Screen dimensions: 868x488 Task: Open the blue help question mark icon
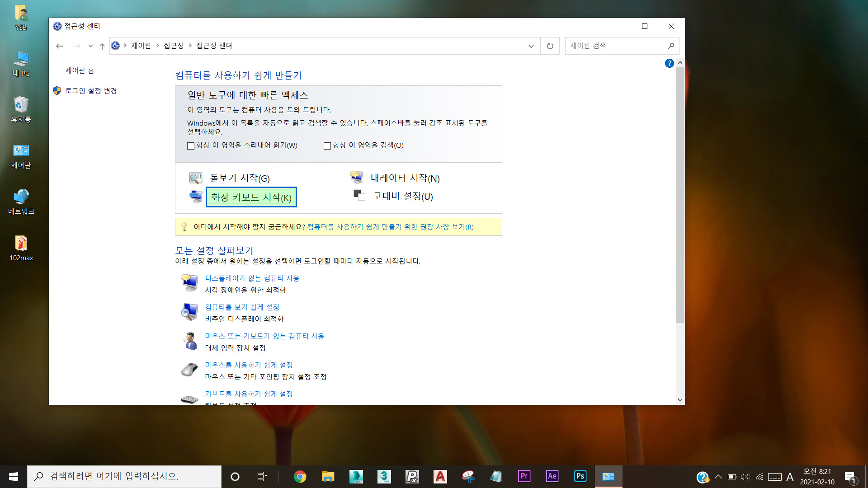(669, 64)
